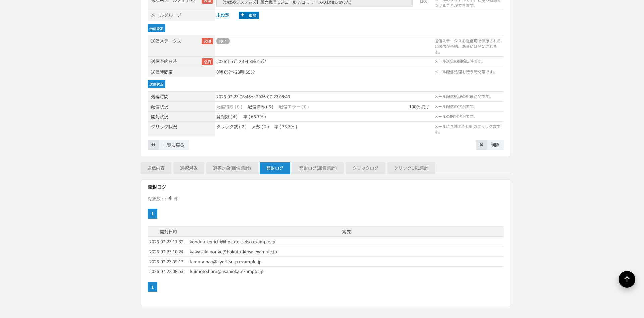Click the 配信済み ( 6 ) status text
644x318 pixels.
pos(260,107)
